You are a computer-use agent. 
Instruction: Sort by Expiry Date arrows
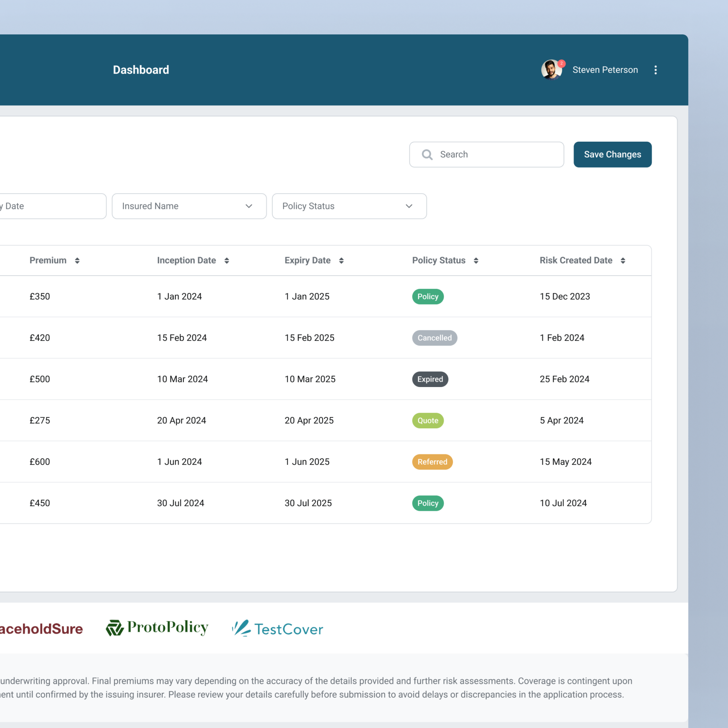[341, 260]
